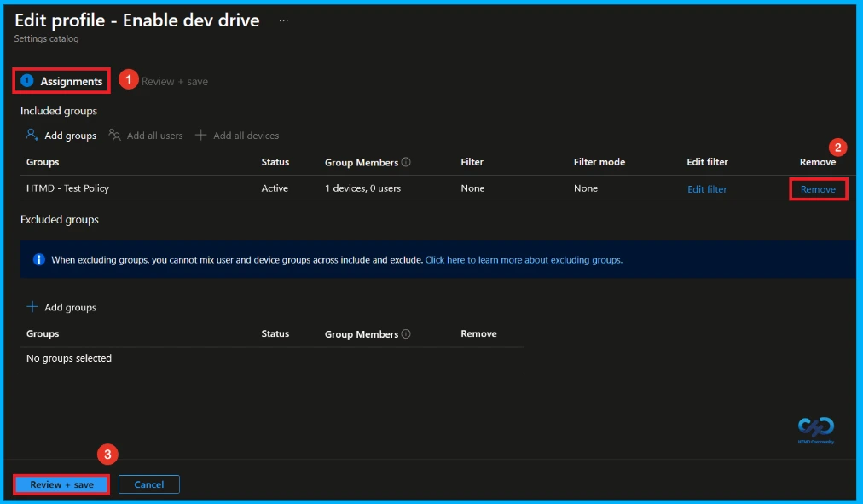Click the Excluded groups heading
Viewport: 863px width, 504px height.
[x=60, y=219]
